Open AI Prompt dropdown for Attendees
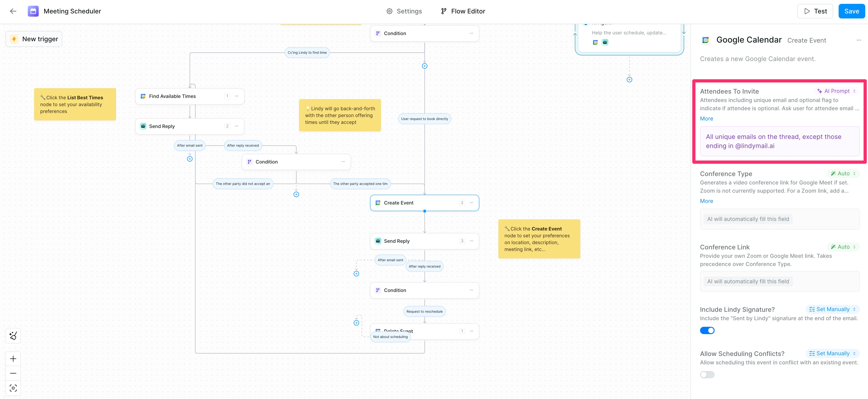The width and height of the screenshot is (868, 399). 837,91
